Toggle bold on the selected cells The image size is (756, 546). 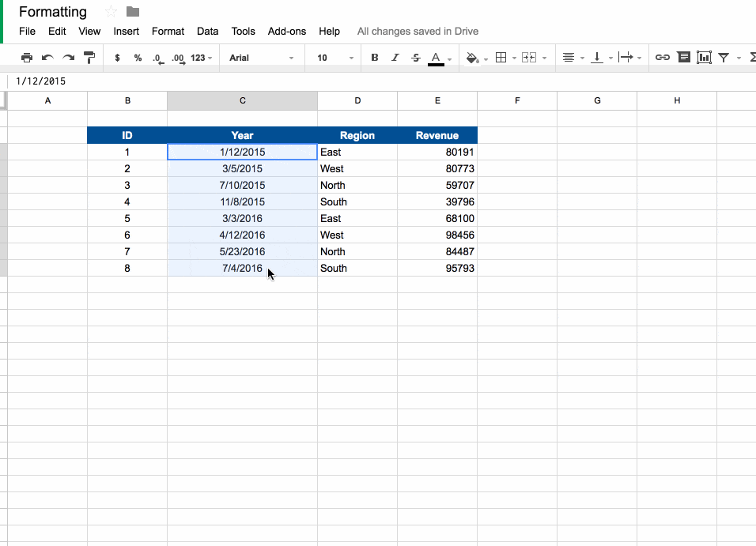pos(374,57)
